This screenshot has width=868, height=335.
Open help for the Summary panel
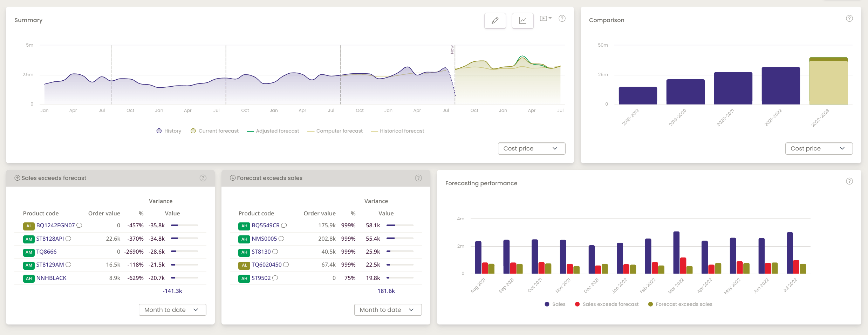point(562,19)
